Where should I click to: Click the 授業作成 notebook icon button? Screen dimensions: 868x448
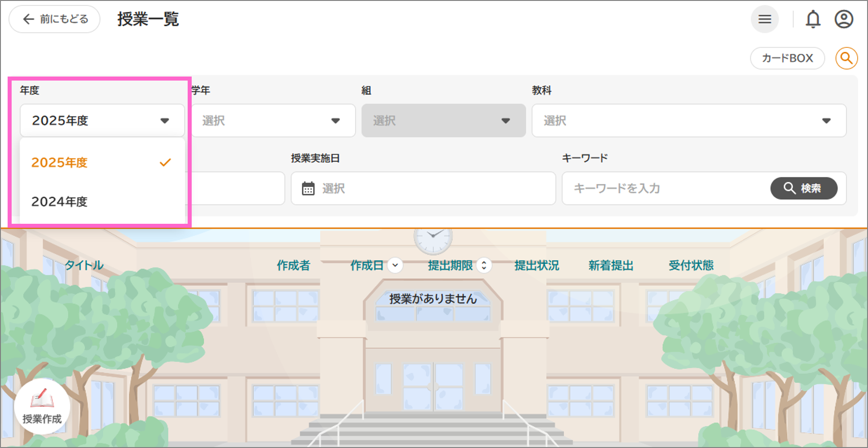42,406
